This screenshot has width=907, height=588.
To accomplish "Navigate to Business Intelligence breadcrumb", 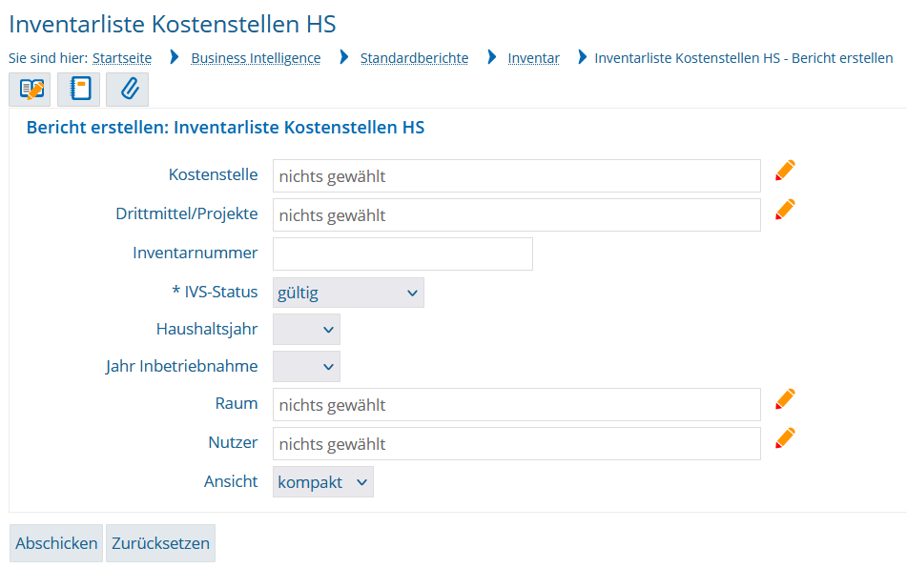I will [256, 58].
